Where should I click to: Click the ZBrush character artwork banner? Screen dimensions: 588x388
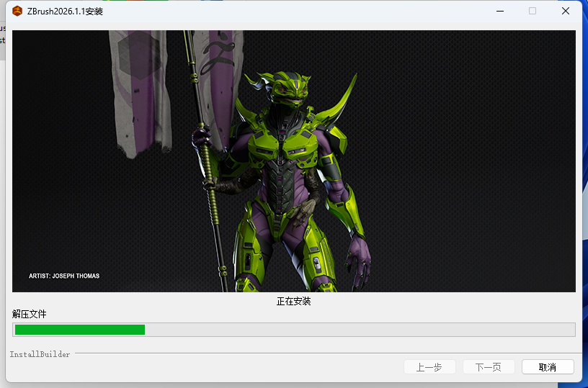click(x=294, y=161)
